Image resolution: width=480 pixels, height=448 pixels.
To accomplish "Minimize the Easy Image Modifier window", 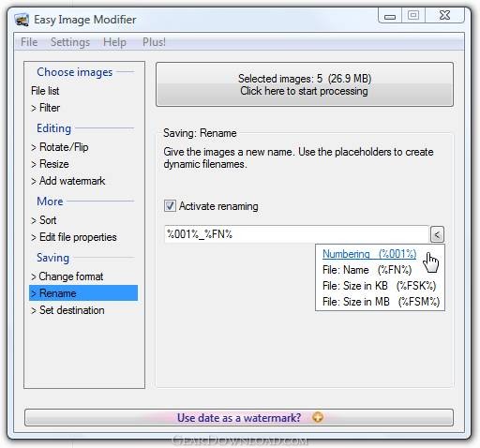I will [x=390, y=15].
